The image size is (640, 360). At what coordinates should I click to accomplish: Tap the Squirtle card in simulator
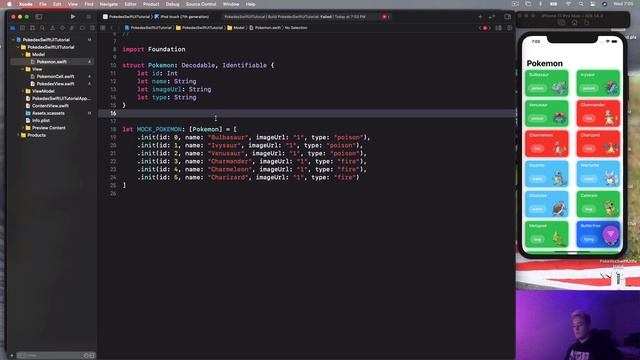(x=547, y=174)
